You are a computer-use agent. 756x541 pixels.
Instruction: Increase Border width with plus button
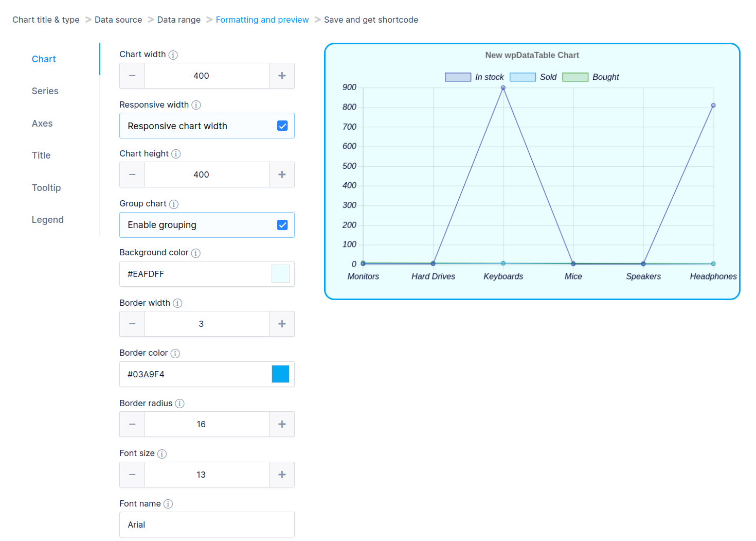pyautogui.click(x=282, y=324)
